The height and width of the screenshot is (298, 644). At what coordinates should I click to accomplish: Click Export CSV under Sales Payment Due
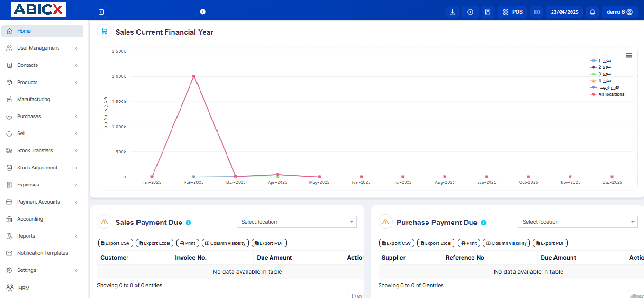pos(115,243)
